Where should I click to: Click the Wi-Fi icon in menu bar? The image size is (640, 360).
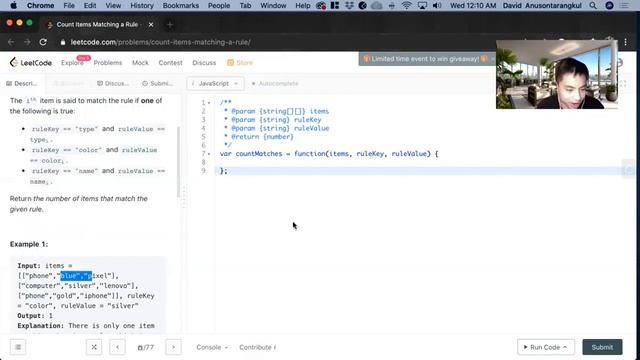[x=406, y=5]
